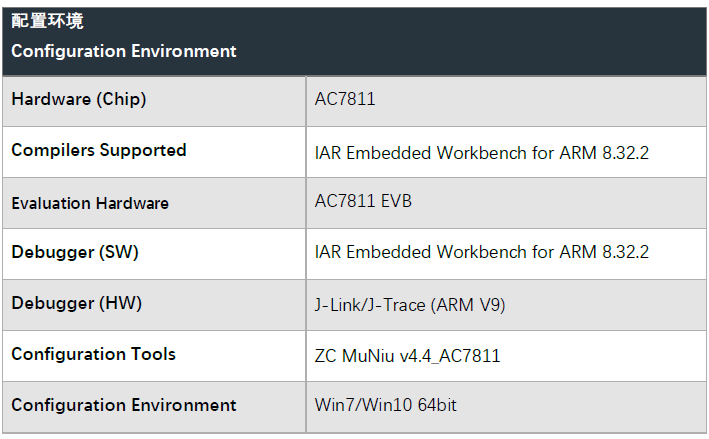Viewport: 709px width, 439px height.
Task: Click the AC7811 EVB value
Action: [363, 201]
